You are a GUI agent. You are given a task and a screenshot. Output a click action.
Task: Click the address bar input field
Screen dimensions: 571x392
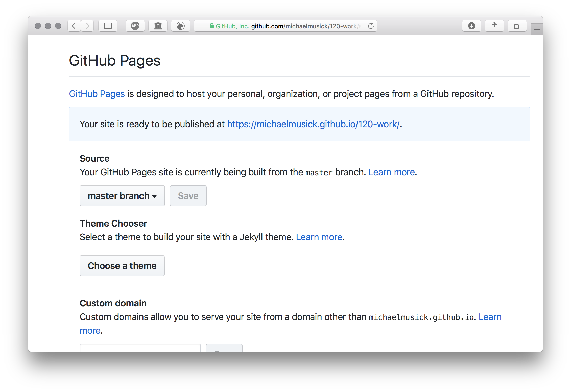(285, 25)
